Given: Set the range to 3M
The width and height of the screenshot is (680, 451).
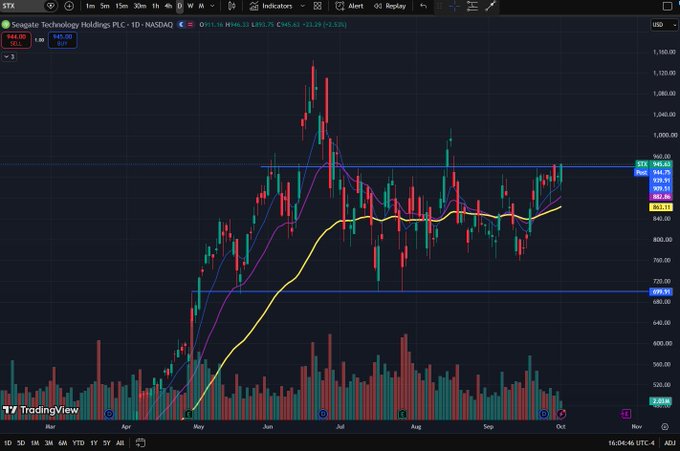Looking at the screenshot, I should (x=49, y=443).
